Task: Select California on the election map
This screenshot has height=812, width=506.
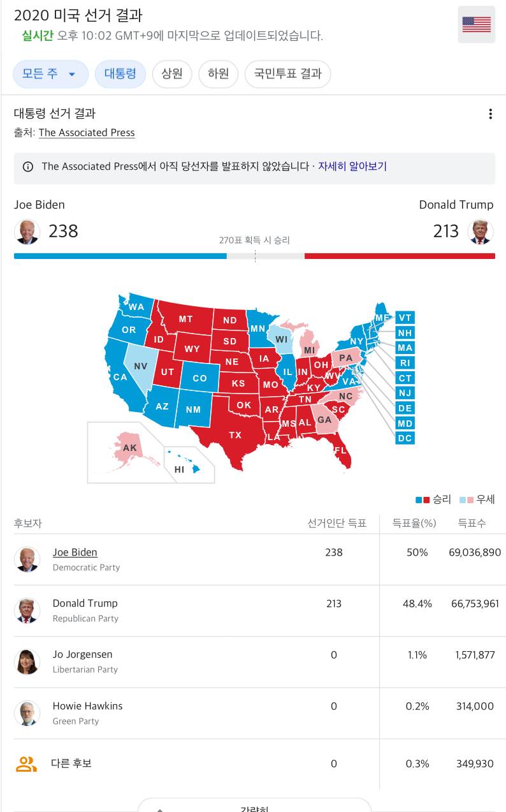Action: point(120,376)
